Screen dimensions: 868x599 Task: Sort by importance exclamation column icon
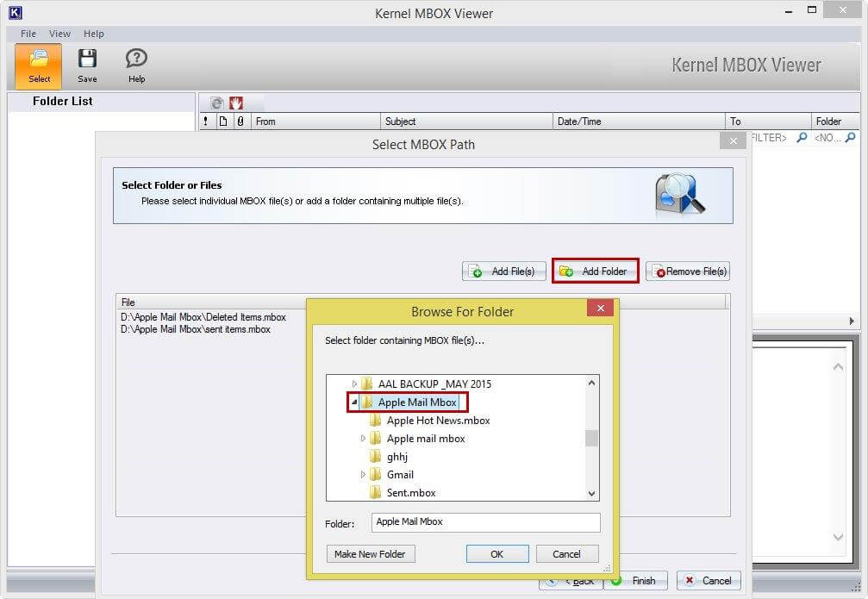pos(206,122)
